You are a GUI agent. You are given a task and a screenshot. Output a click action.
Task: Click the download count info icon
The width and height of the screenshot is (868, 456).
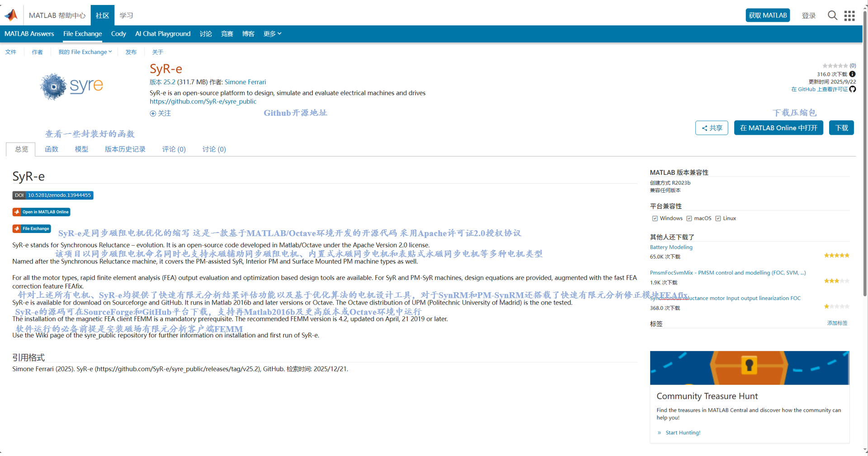tap(852, 74)
